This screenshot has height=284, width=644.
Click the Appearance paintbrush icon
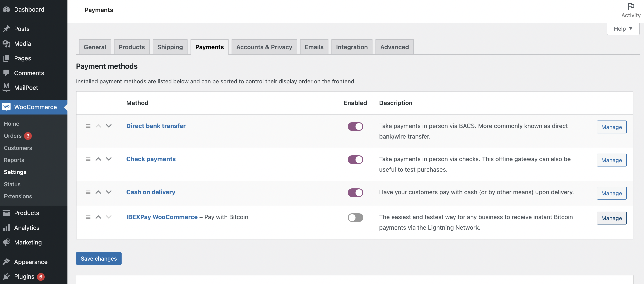coord(6,261)
